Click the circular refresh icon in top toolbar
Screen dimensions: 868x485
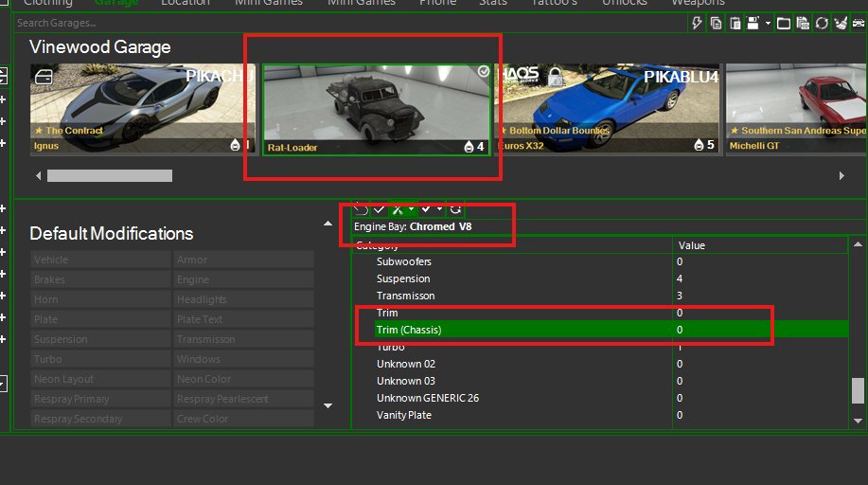tap(822, 24)
